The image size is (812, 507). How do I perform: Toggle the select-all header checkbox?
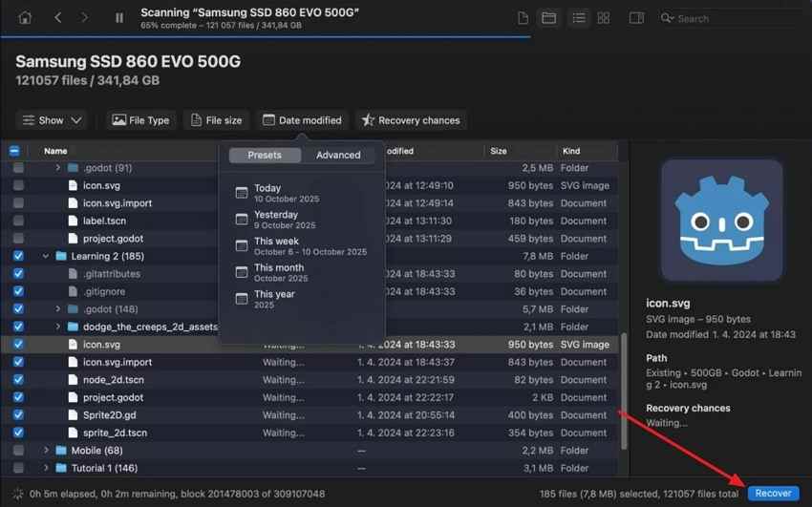tap(14, 151)
